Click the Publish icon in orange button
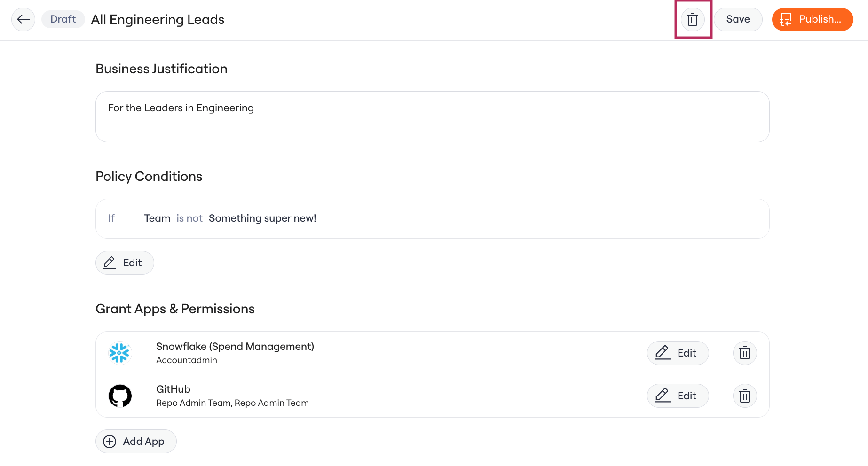Image resolution: width=868 pixels, height=466 pixels. 786,19
